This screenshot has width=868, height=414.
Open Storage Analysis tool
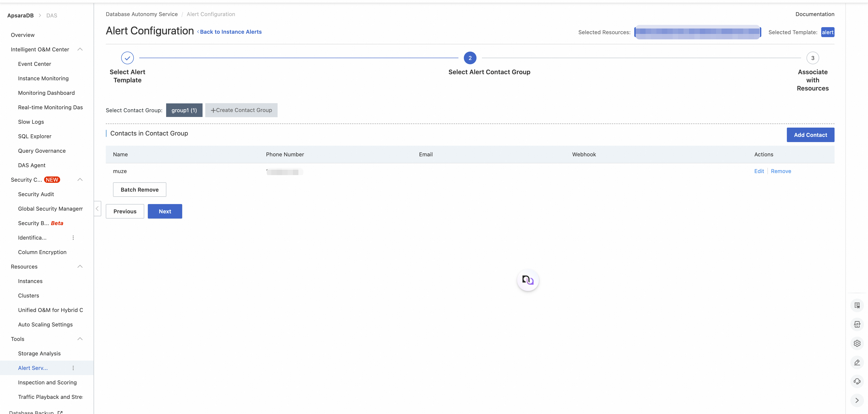click(x=39, y=354)
